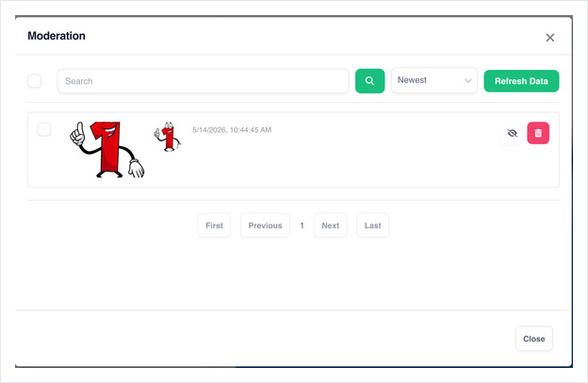Screen dimensions: 588x383
Task: Close the Moderation dialog with the X icon
Action: pyautogui.click(x=550, y=38)
